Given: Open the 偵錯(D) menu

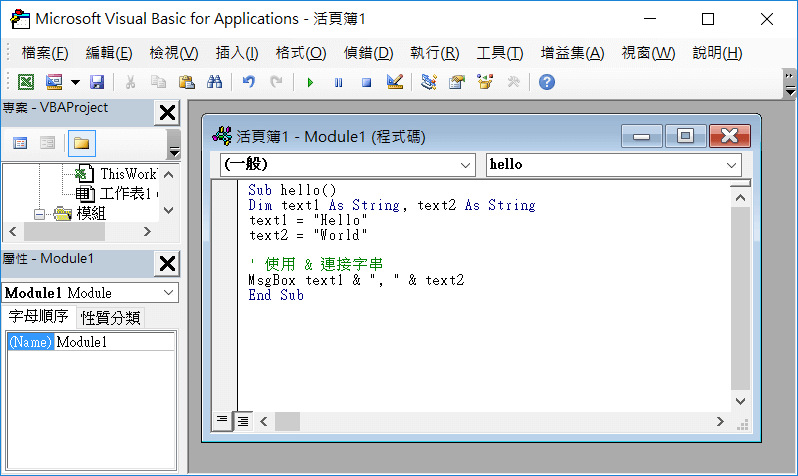Looking at the screenshot, I should [x=368, y=53].
